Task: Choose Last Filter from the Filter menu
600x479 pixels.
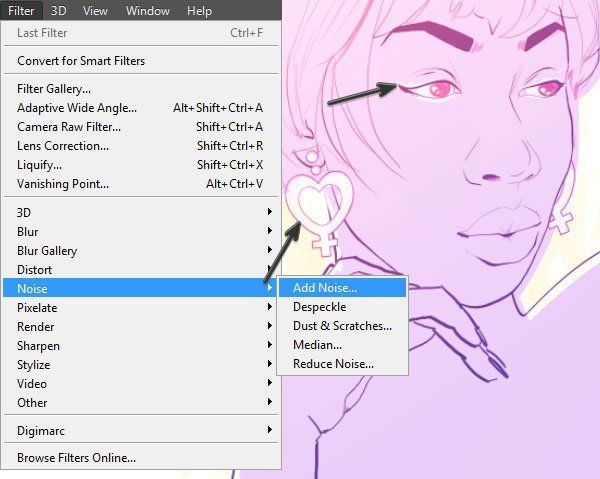Action: click(140, 33)
